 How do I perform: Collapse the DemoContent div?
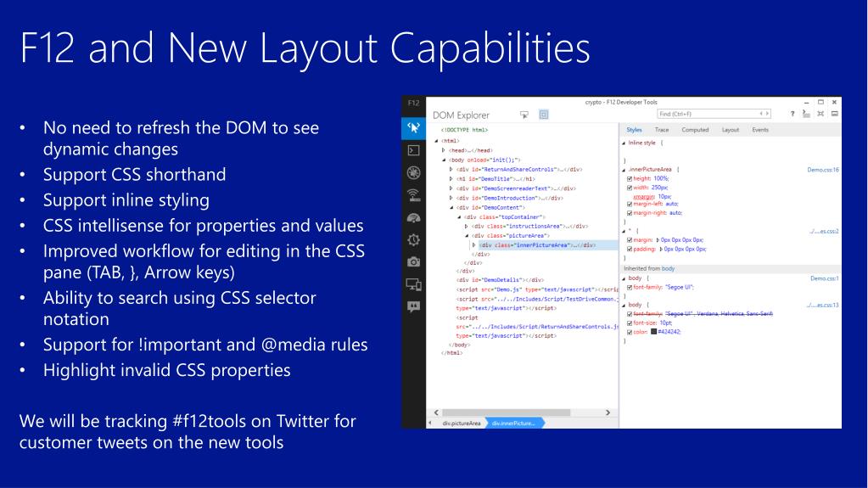pos(451,208)
